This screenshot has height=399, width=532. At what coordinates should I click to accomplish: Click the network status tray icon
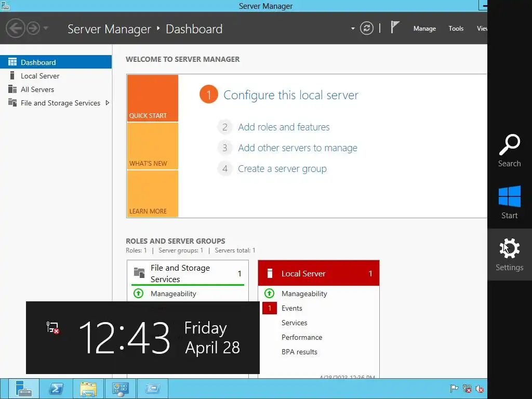pyautogui.click(x=467, y=389)
